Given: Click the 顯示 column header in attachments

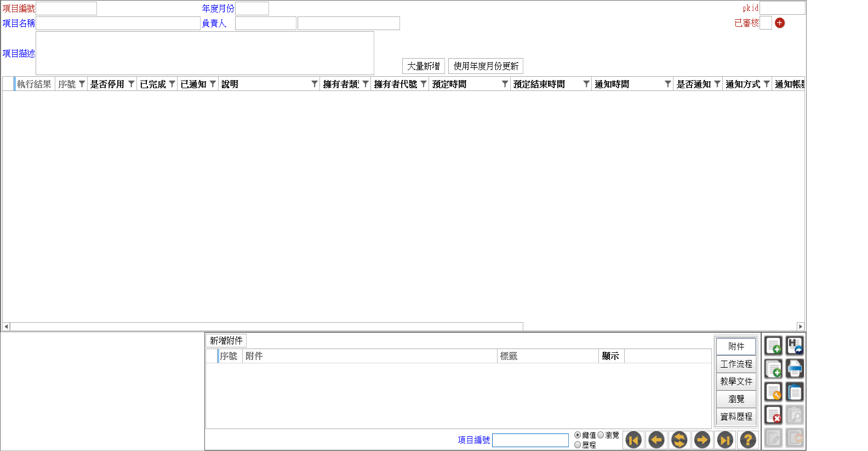Looking at the screenshot, I should click(611, 356).
